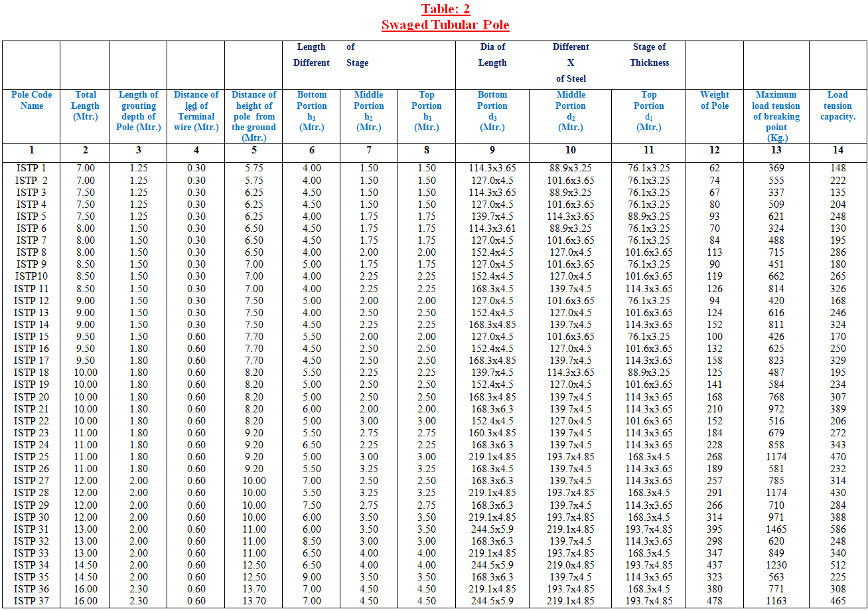868x611 pixels.
Task: Click breaking load 823 in ISTP 17 row
Action: (776, 361)
